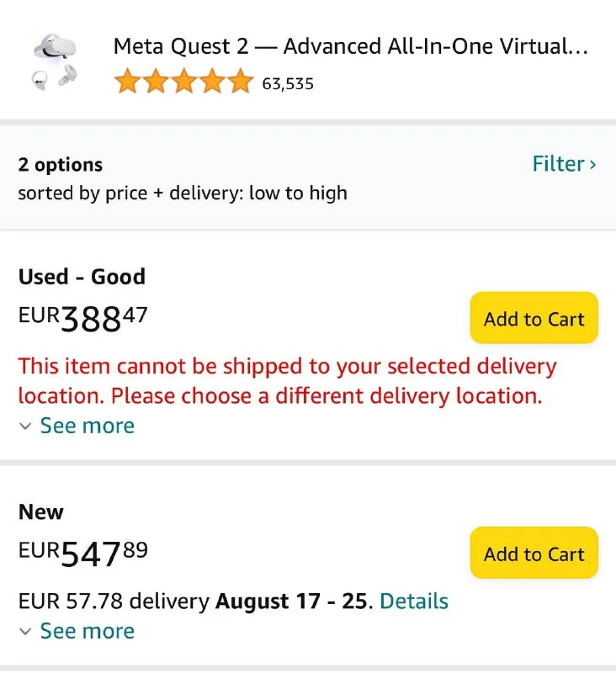Viewport: 616px width, 673px height.
Task: Click the EUR 388.47 price
Action: [83, 318]
